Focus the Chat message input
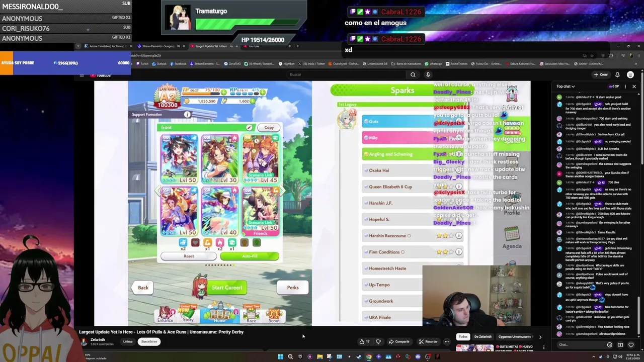The height and width of the screenshot is (362, 644). 581,345
